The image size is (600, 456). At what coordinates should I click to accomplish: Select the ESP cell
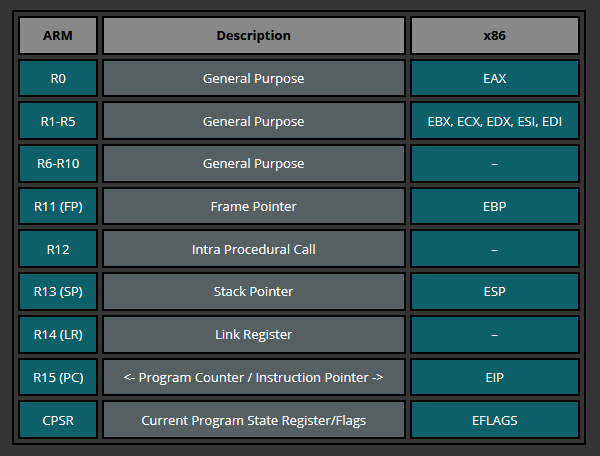(495, 292)
